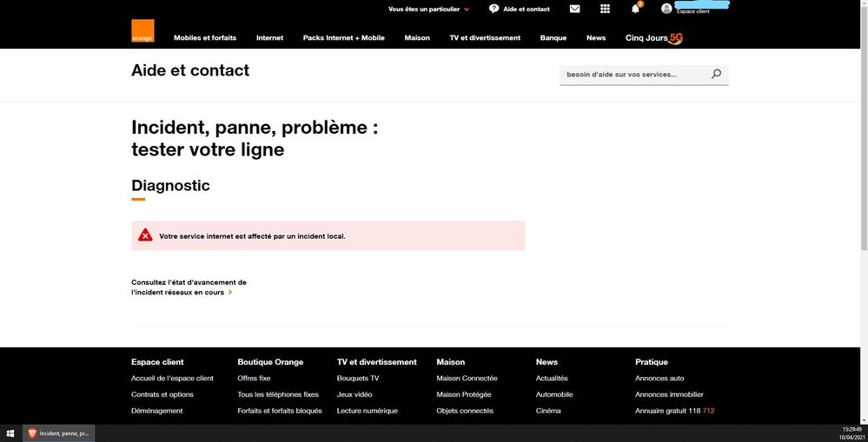This screenshot has height=442, width=868.
Task: Open Actualités footer link
Action: [x=552, y=379]
